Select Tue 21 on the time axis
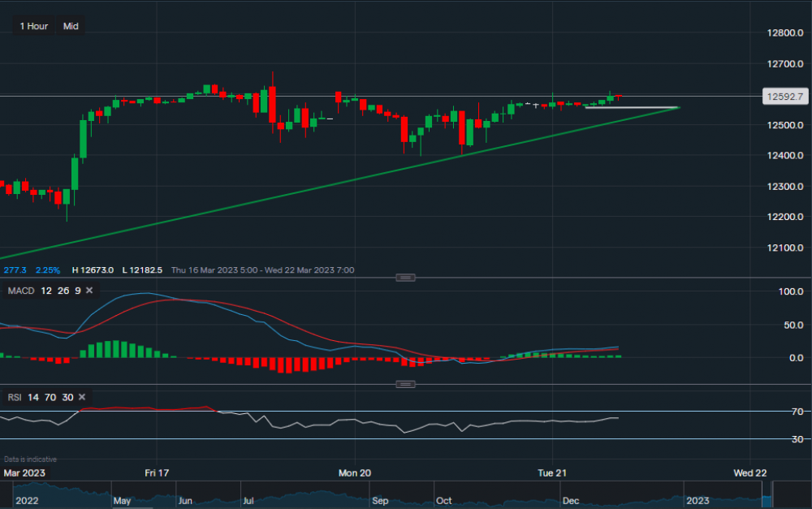The image size is (812, 509). point(551,472)
